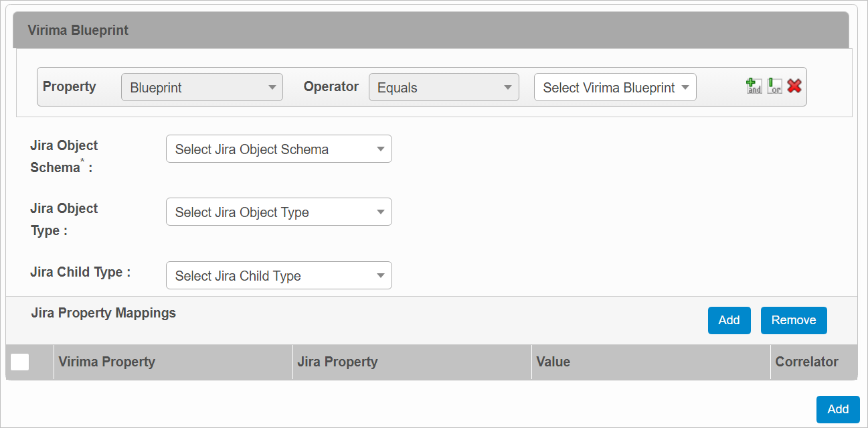This screenshot has height=428, width=868.
Task: Toggle the select-all checkbox in mappings table
Action: 20,362
